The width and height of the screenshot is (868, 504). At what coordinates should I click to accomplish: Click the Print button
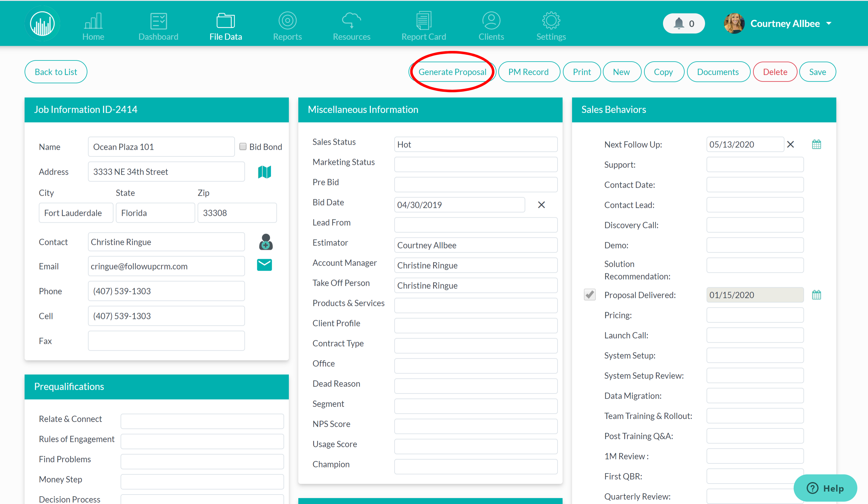tap(582, 72)
